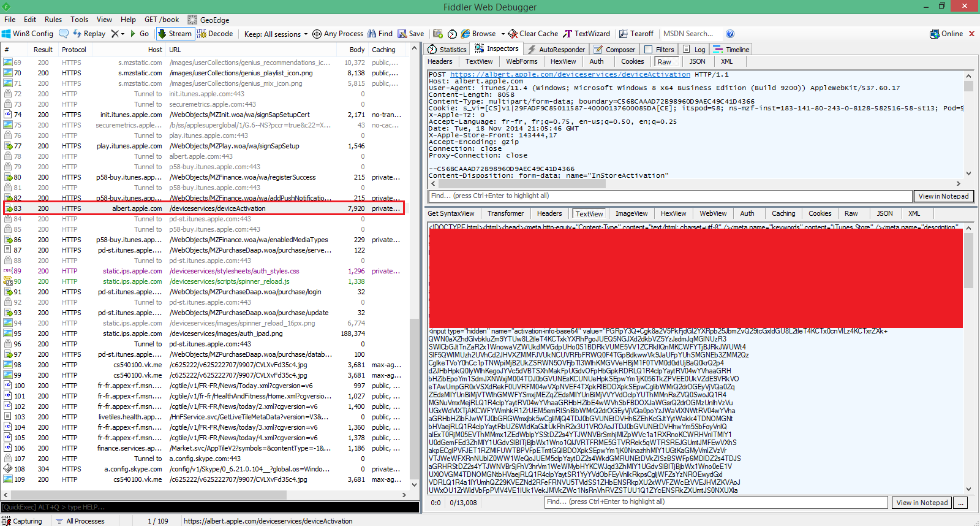Click the camera screenshot icon
Screen dimensions: 980x526
tap(438, 34)
